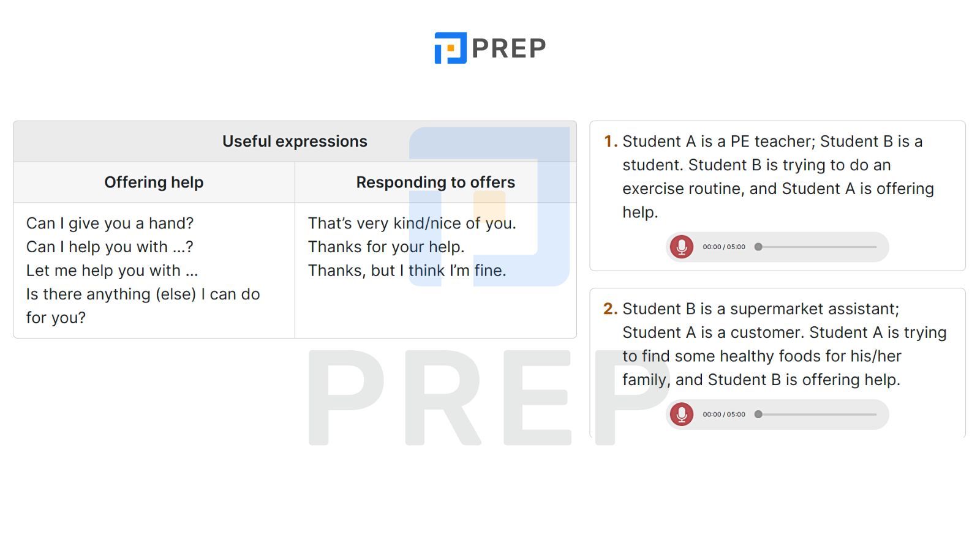The image size is (980, 551).
Task: Click the 00:00 / 05:00 timer in exercise 1
Action: [724, 247]
